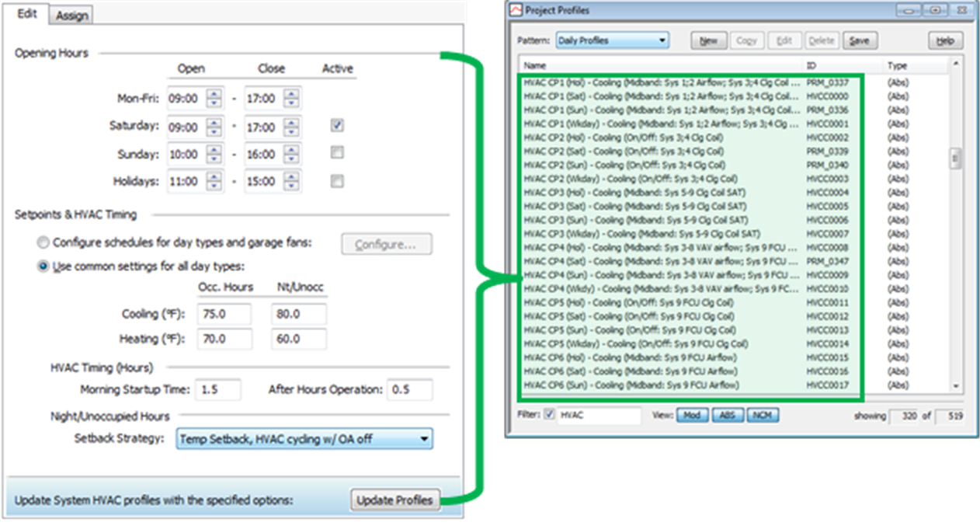Viewport: 980px width, 526px height.
Task: Click the profile list scroll-down arrow
Action: point(956,386)
